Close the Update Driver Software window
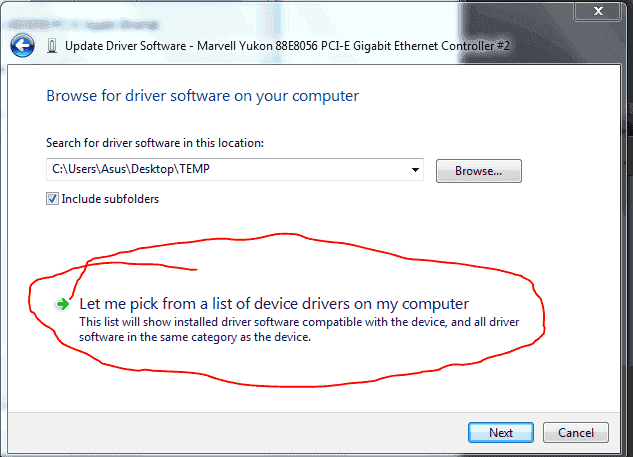The image size is (633, 457). tap(597, 11)
